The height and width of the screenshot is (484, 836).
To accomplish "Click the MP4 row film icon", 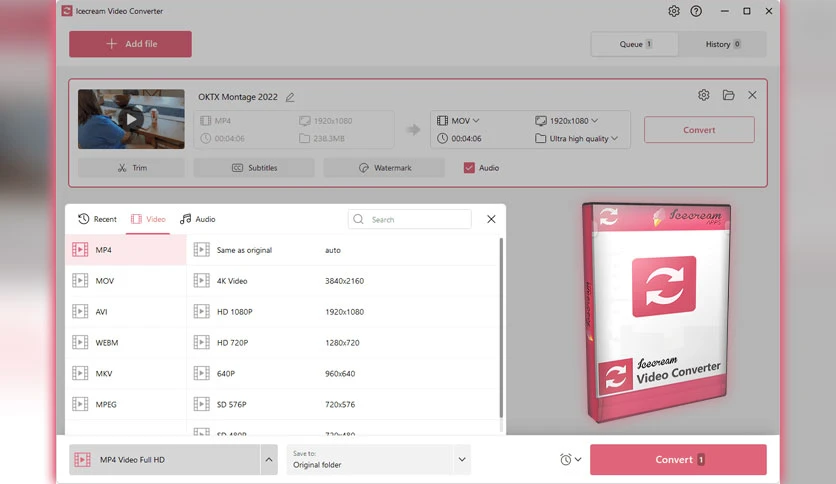I will point(80,249).
